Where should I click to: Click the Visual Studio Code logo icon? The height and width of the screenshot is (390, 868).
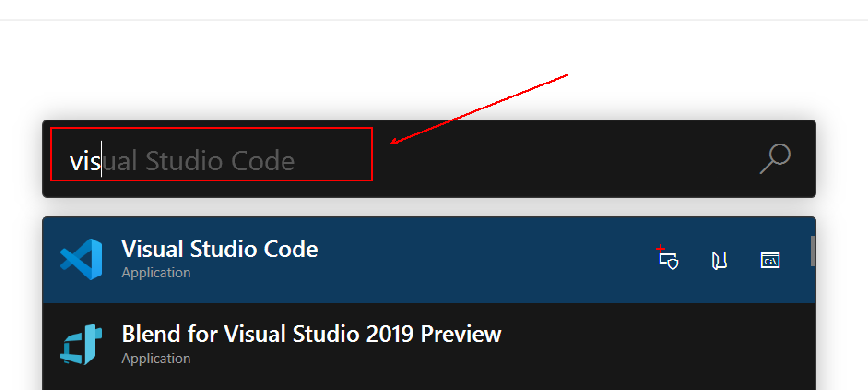(x=82, y=259)
